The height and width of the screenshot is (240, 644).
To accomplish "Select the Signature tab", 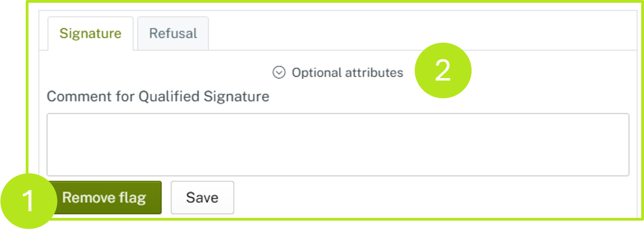I will [91, 33].
